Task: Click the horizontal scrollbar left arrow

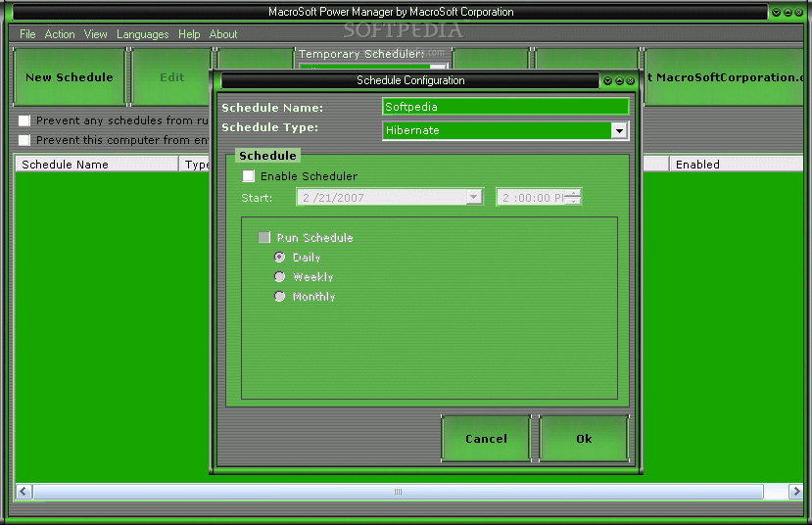Action: pyautogui.click(x=24, y=492)
